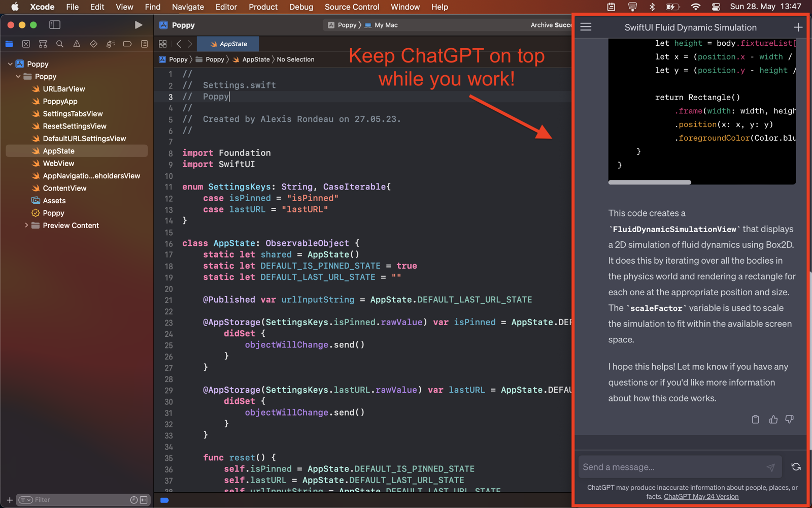Give thumbs up to ChatGPT response
The image size is (812, 508).
point(773,419)
